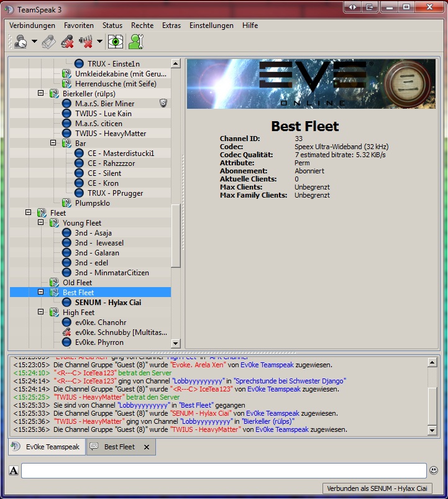
Task: Click the Plumpsklo channel icon
Action: 66,203
